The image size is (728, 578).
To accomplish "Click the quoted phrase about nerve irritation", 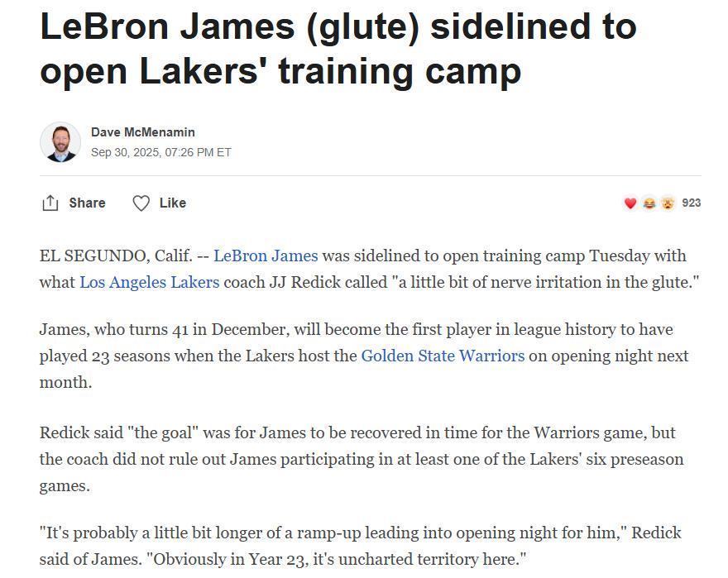I will [x=546, y=282].
